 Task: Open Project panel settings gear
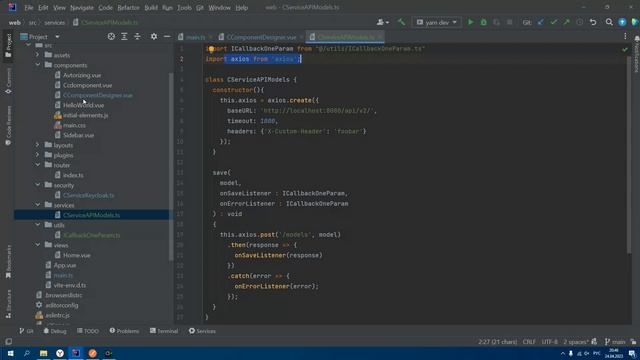click(x=154, y=37)
